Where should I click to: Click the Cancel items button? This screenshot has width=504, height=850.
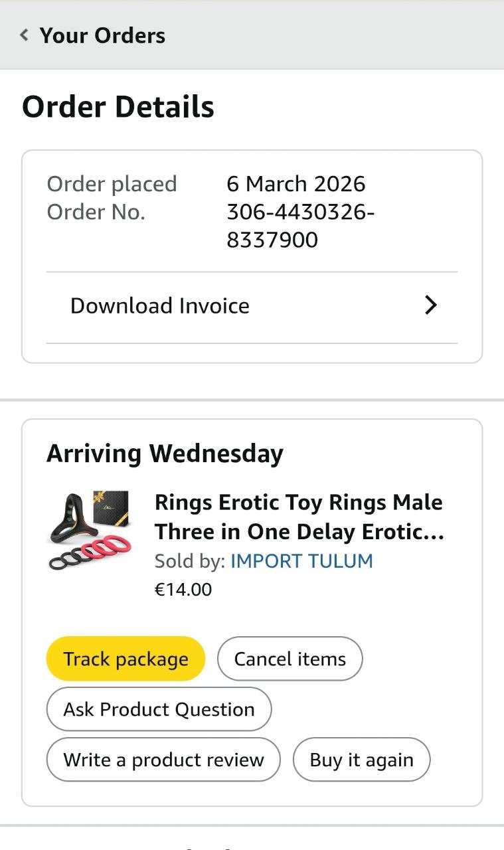(290, 659)
